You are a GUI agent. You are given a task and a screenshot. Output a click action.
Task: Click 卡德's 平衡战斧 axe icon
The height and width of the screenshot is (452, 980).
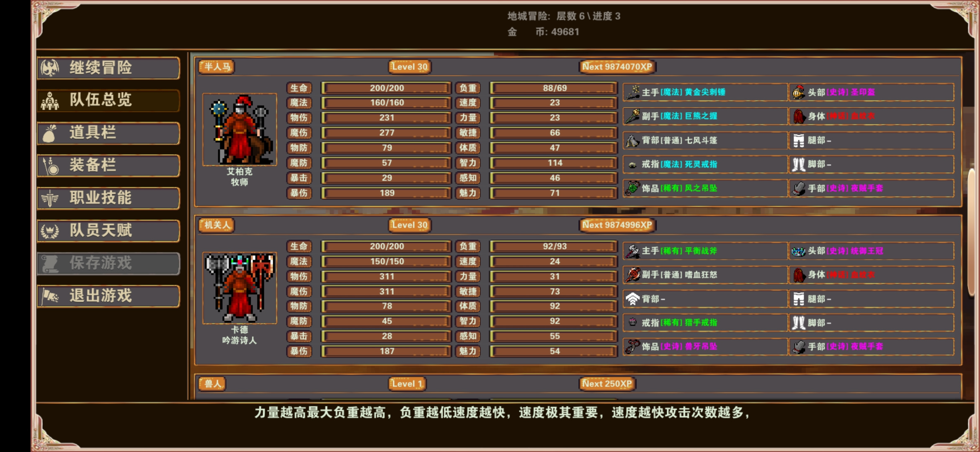633,251
